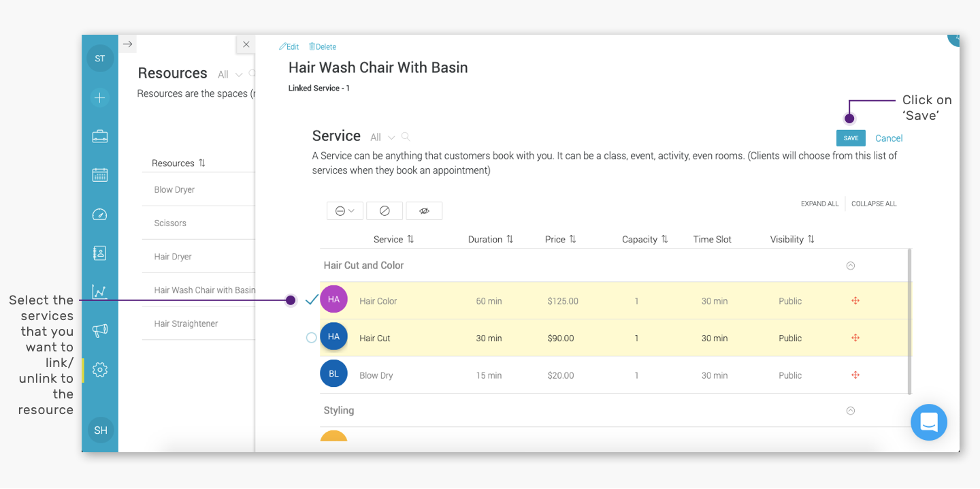Click the Edit link above the resource title
The height and width of the screenshot is (489, 980).
click(x=289, y=47)
